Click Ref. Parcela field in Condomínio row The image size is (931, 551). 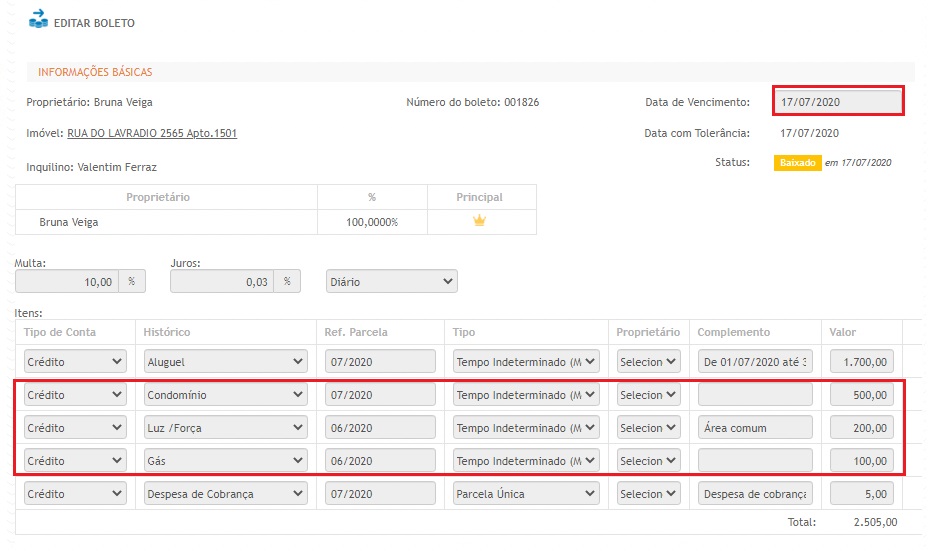380,395
